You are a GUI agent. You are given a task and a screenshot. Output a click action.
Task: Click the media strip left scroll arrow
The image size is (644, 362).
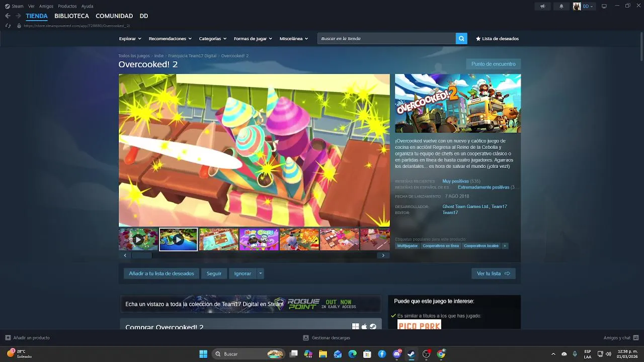pyautogui.click(x=125, y=255)
